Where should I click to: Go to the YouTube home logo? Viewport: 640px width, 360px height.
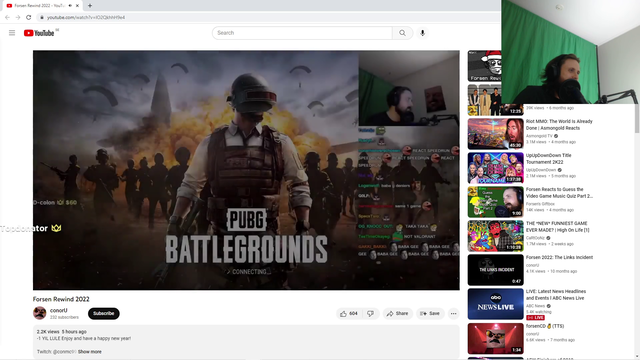[39, 33]
